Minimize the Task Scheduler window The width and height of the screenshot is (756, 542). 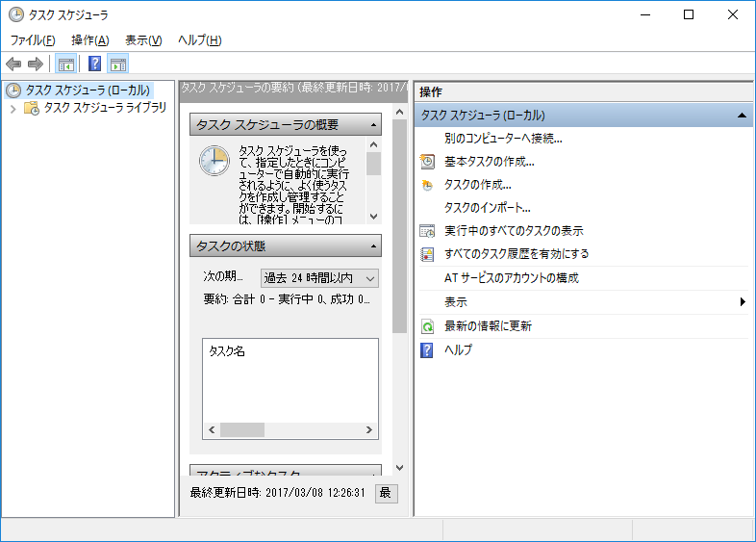(645, 15)
